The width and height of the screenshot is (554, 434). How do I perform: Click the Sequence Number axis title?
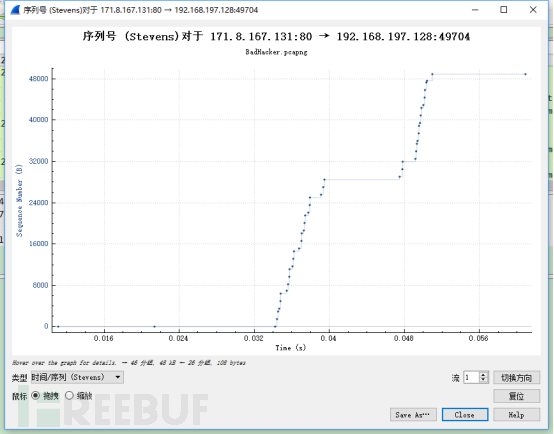19,200
